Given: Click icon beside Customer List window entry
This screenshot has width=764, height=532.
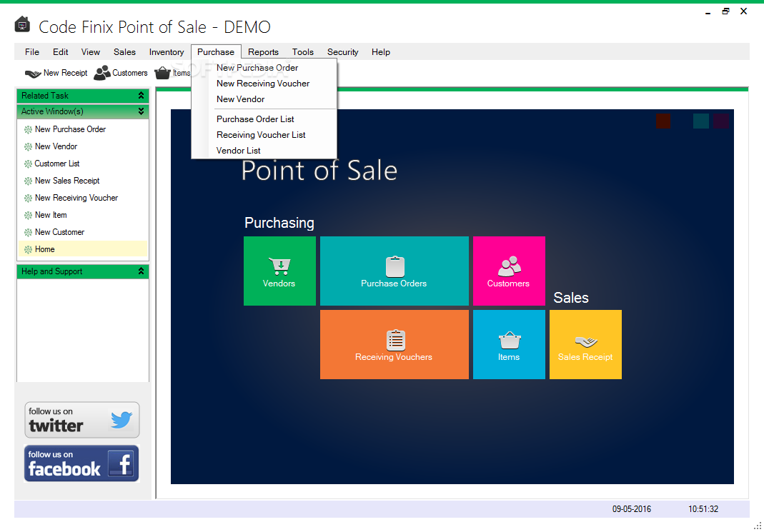Looking at the screenshot, I should coord(29,164).
